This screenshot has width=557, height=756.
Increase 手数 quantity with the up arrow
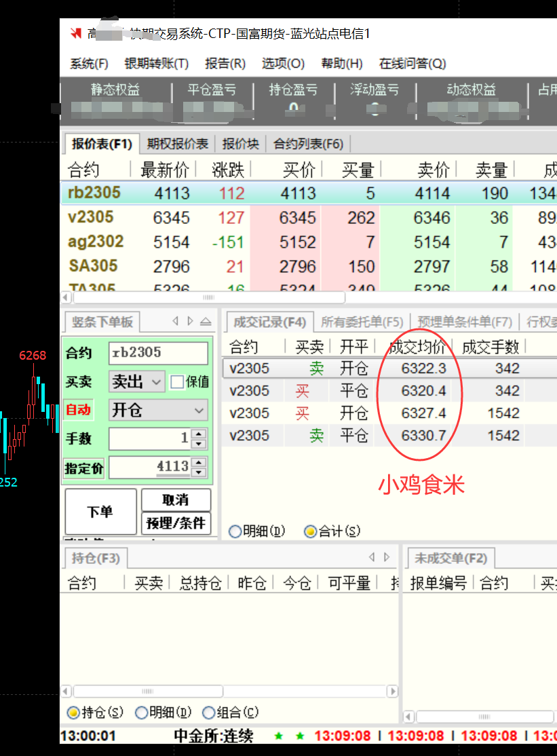click(199, 434)
